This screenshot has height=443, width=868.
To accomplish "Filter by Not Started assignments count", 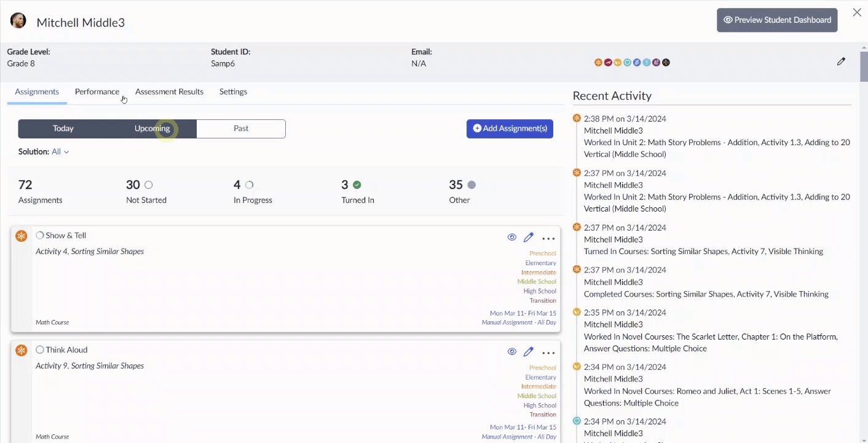I will click(x=146, y=191).
